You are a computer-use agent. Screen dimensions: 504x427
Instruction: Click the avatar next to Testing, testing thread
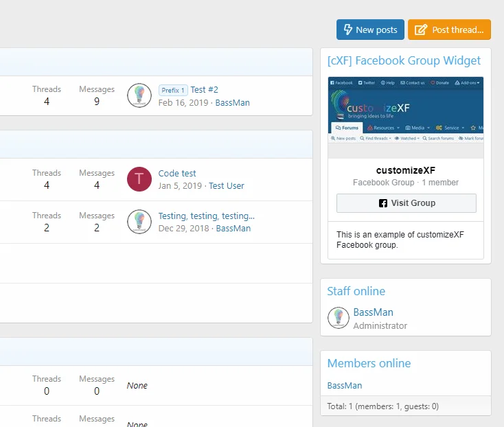point(139,222)
